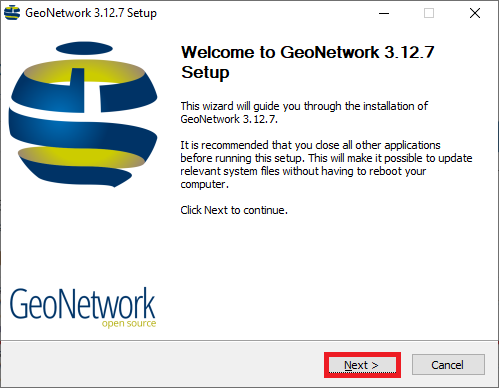Screen dimensions: 499x388
Task: Click the 'This wizard will guide you' paragraph
Action: coord(304,112)
